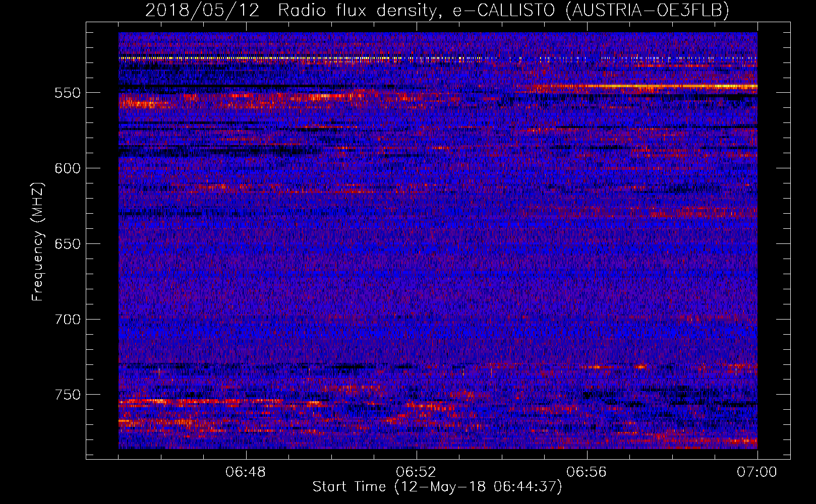
Task: Click the 06:56 time axis label
Action: [587, 472]
